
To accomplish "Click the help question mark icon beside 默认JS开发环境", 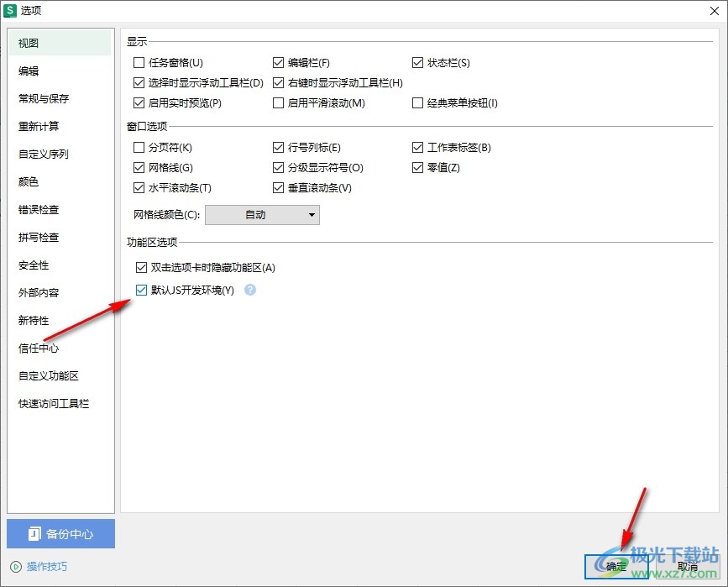I will (250, 290).
